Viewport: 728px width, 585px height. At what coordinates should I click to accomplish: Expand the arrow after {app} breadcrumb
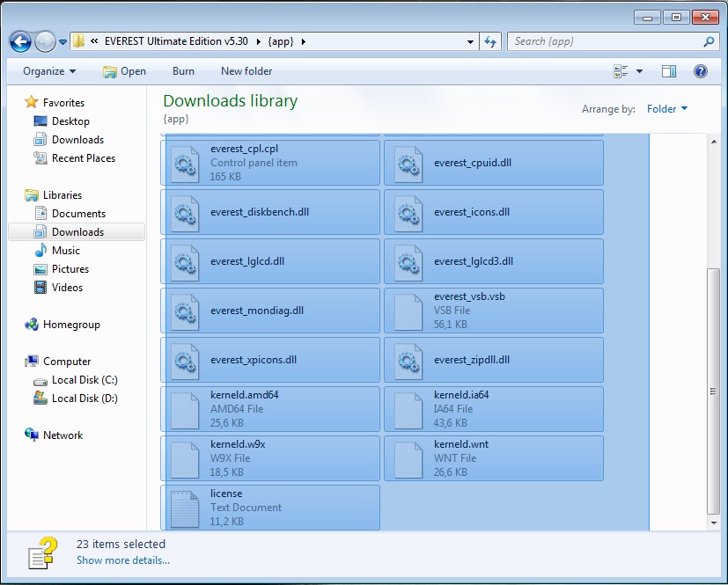click(303, 41)
